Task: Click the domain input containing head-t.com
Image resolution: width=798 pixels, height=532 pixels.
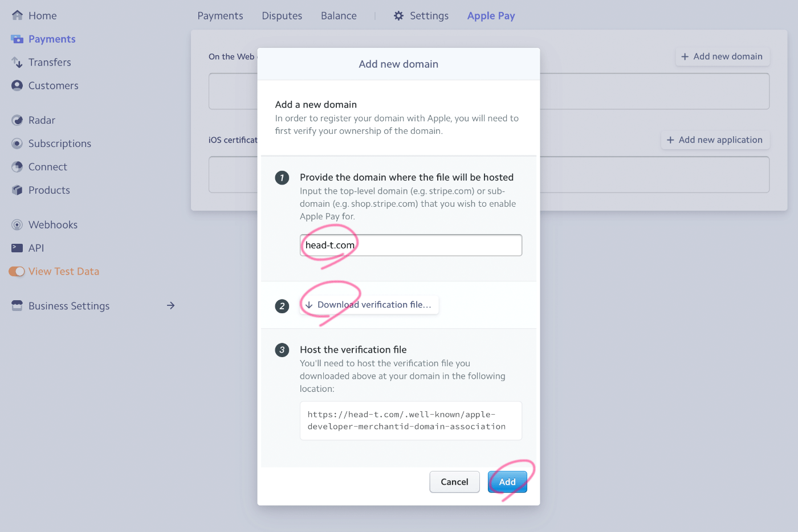Action: tap(411, 245)
